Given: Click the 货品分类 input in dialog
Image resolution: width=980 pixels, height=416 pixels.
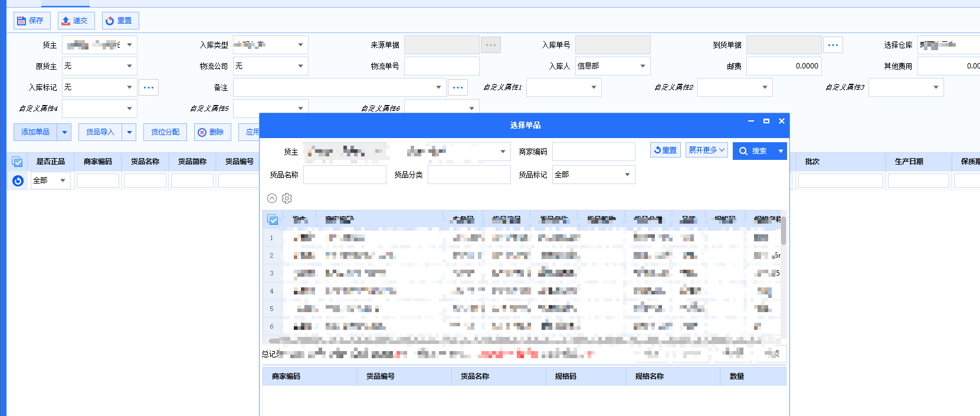Looking at the screenshot, I should coord(469,175).
